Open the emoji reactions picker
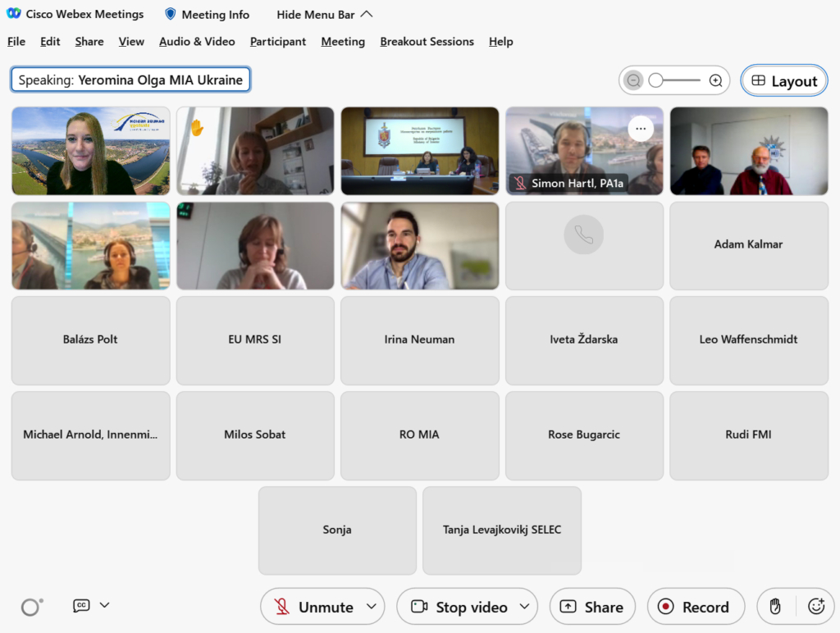This screenshot has height=633, width=840. (815, 607)
